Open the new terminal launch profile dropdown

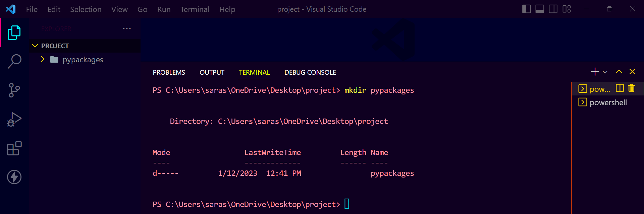pyautogui.click(x=605, y=72)
